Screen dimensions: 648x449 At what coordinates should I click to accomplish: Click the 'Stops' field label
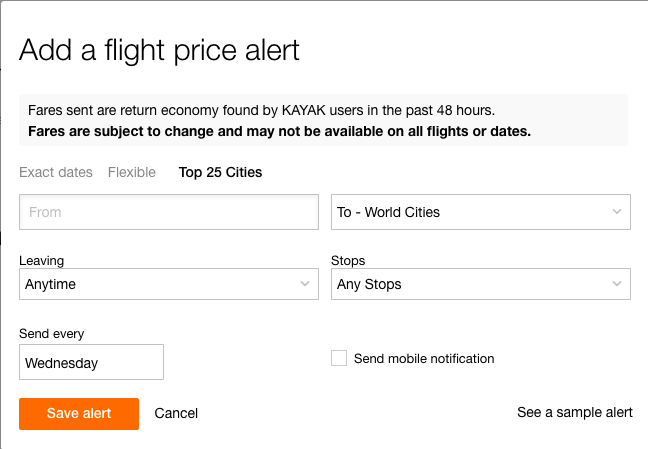click(x=348, y=260)
